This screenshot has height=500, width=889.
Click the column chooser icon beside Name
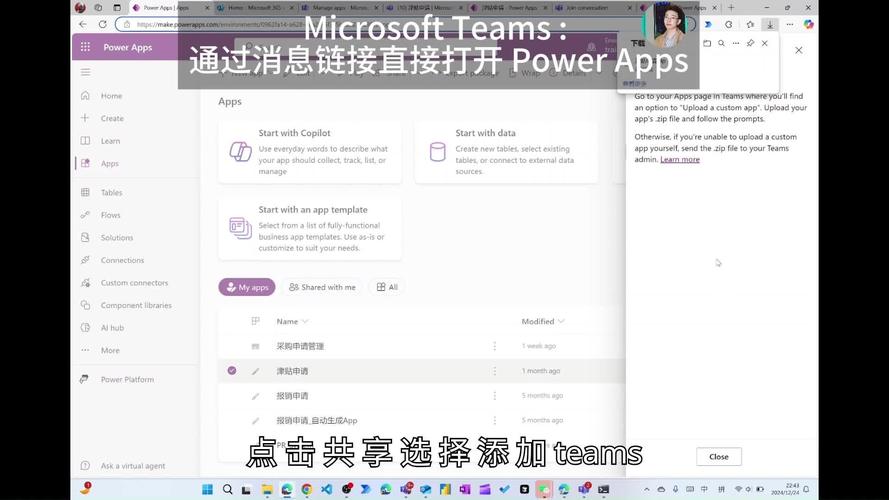(256, 321)
